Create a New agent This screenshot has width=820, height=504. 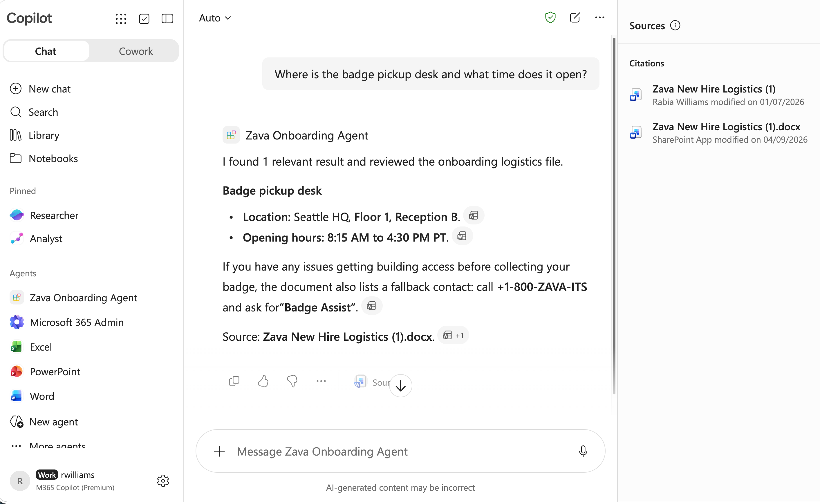[44, 422]
